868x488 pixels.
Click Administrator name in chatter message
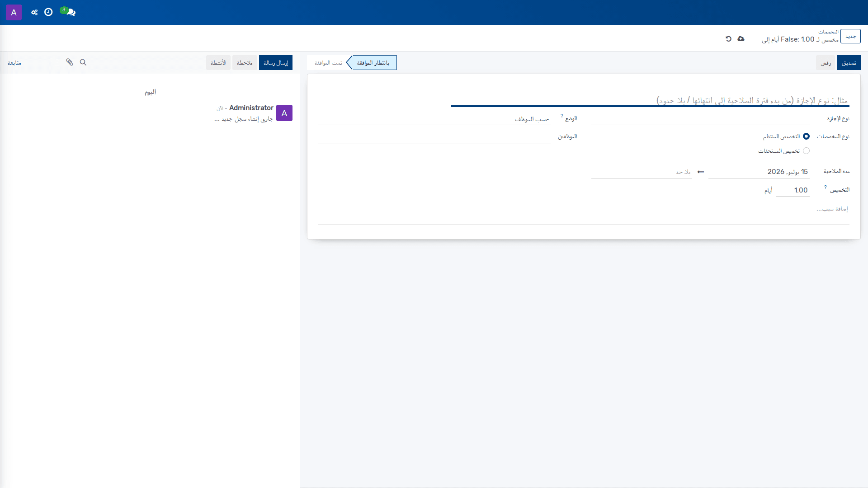[x=251, y=108]
